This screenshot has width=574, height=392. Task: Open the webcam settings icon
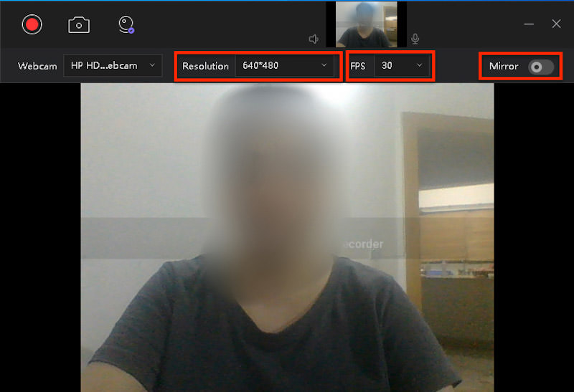click(126, 25)
